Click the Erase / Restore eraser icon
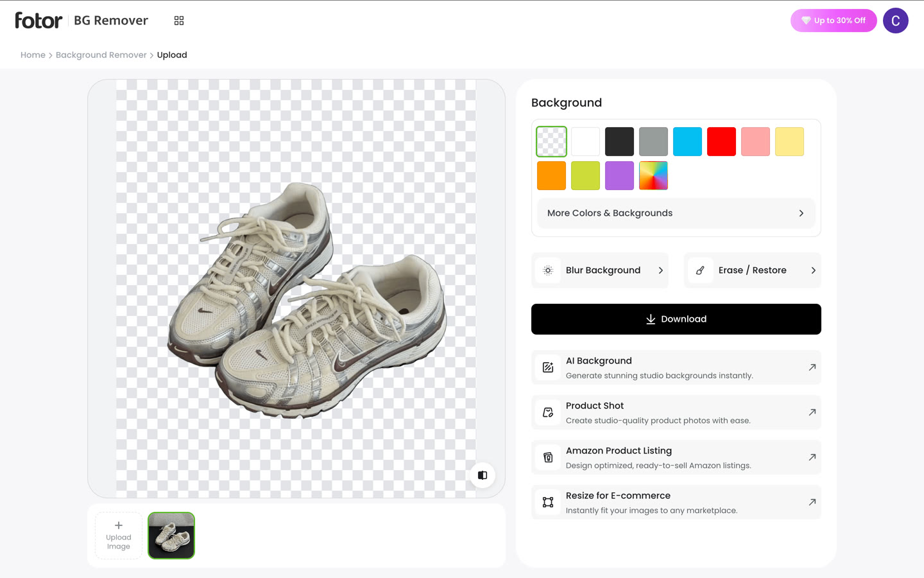This screenshot has width=924, height=578. tap(701, 270)
